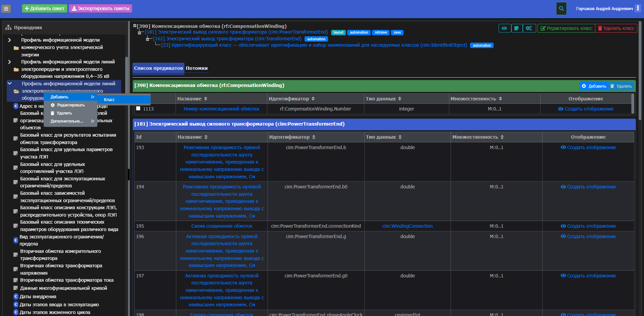Sort Название column in class 390 table
The image size is (644, 316).
(x=205, y=99)
